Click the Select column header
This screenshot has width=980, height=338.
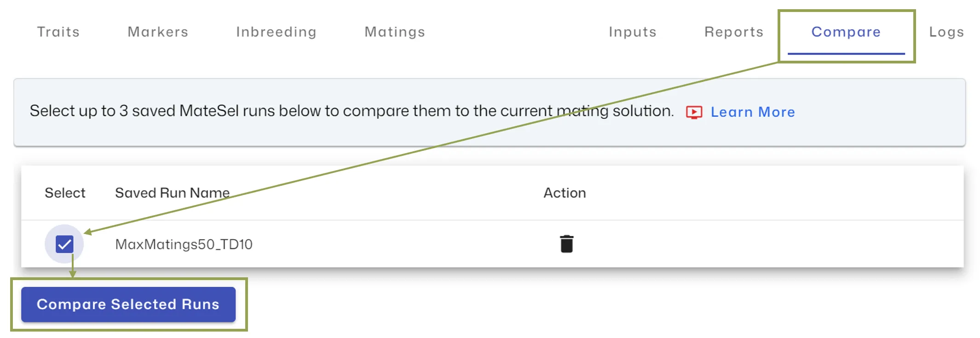pyautogui.click(x=65, y=193)
